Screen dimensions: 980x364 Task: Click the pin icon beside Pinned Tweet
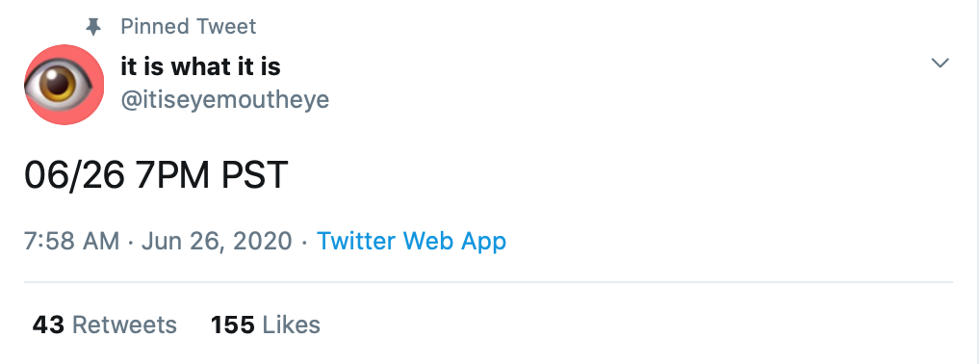(93, 27)
